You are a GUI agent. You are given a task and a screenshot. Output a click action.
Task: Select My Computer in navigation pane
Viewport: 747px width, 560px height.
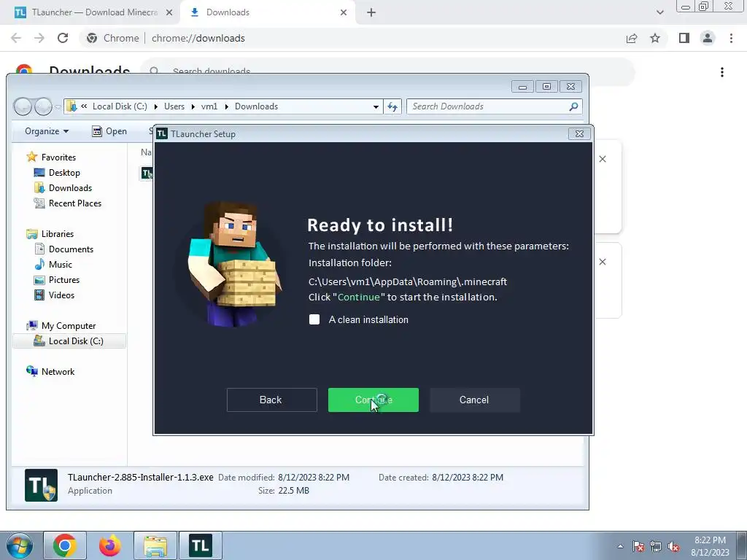pos(69,326)
